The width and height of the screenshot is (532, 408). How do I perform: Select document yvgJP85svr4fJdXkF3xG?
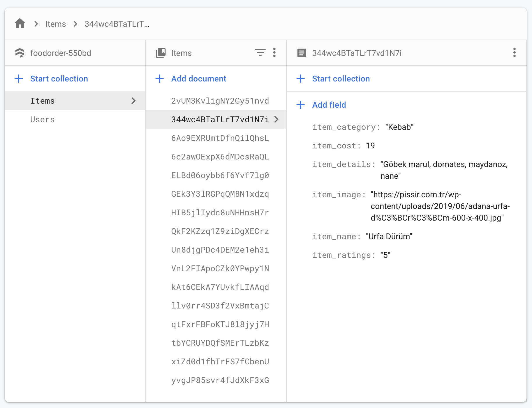220,380
